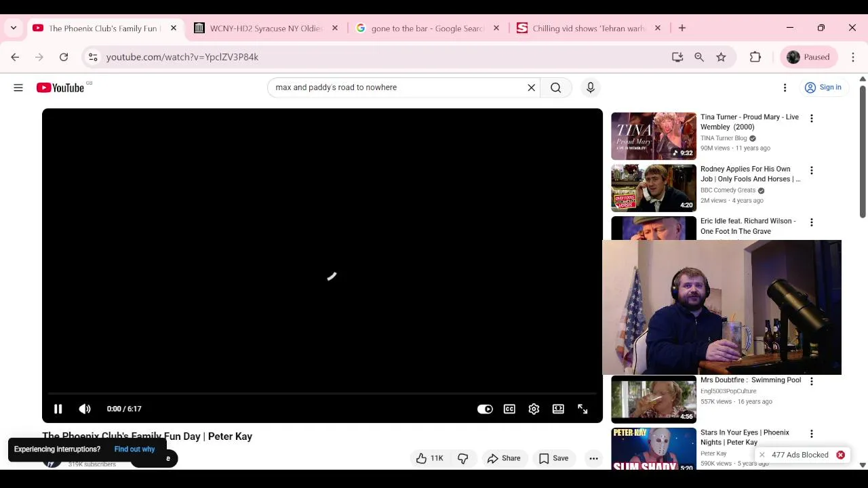868x488 pixels.
Task: Play Tina Turner Proud Mary thumbnail
Action: (x=654, y=136)
